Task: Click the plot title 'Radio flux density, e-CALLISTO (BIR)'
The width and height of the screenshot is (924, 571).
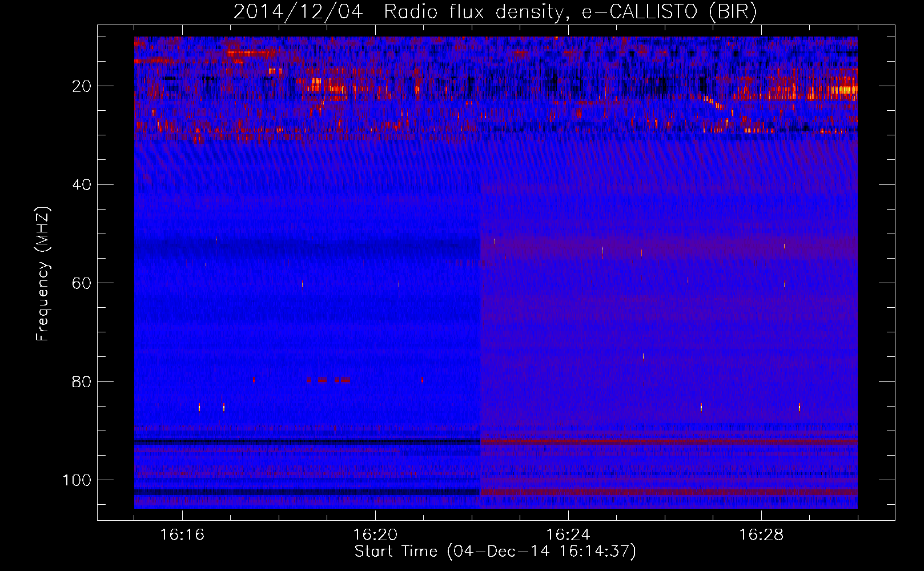Action: click(x=570, y=12)
